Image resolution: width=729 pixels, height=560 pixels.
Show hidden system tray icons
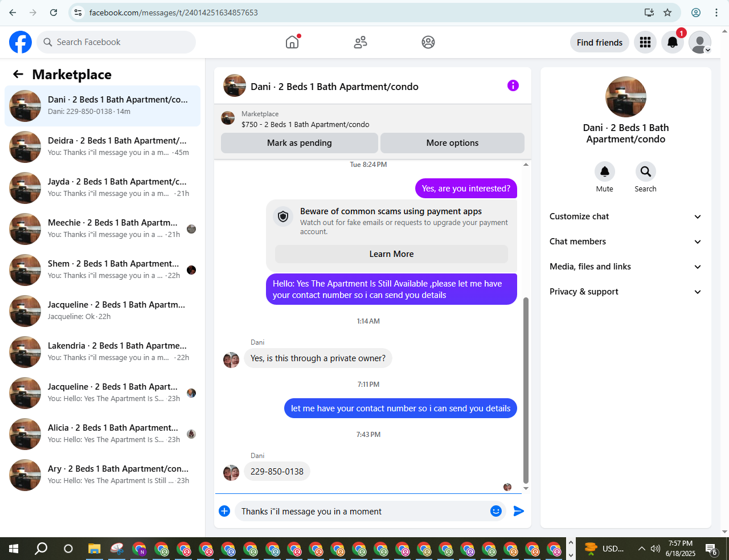tap(641, 549)
